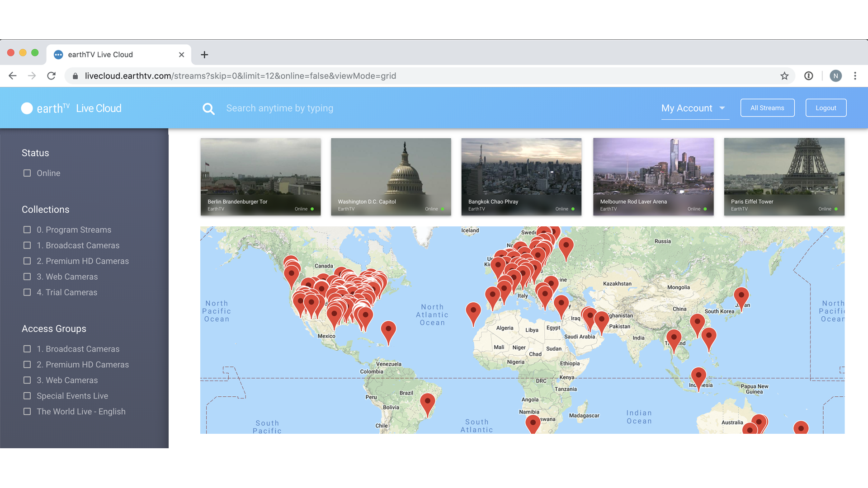Click the N profile avatar

[835, 76]
